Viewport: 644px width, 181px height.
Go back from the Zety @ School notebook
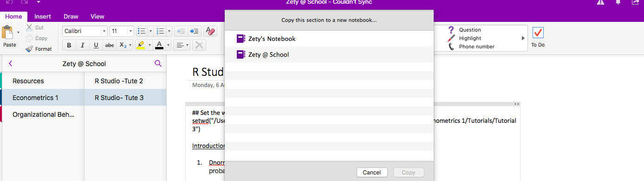11,64
